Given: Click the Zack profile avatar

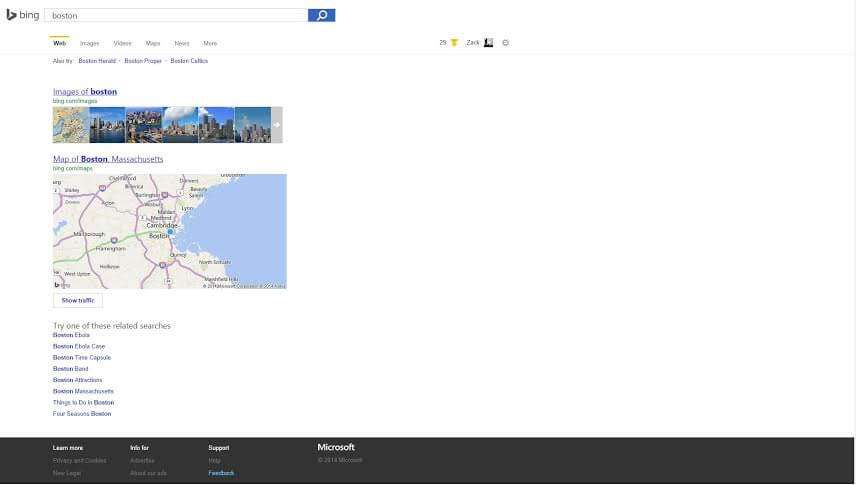Looking at the screenshot, I should point(489,43).
